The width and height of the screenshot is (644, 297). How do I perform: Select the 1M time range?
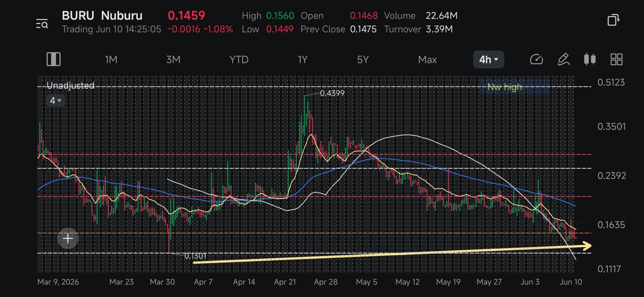[x=111, y=60]
